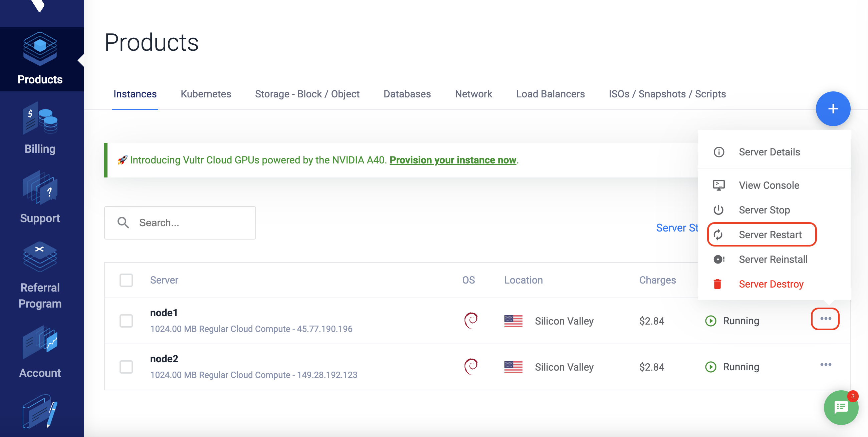Click node1's Debian OS icon
The width and height of the screenshot is (868, 437).
(471, 321)
